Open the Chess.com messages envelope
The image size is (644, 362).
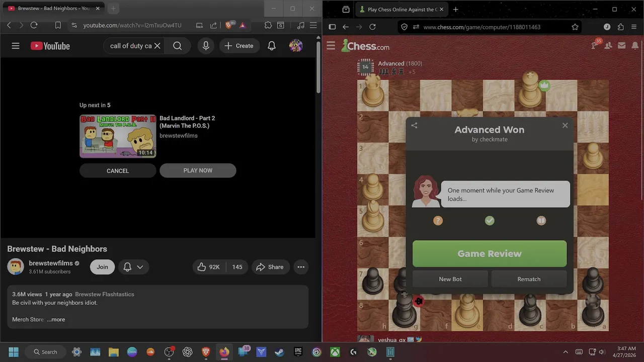[x=621, y=46]
